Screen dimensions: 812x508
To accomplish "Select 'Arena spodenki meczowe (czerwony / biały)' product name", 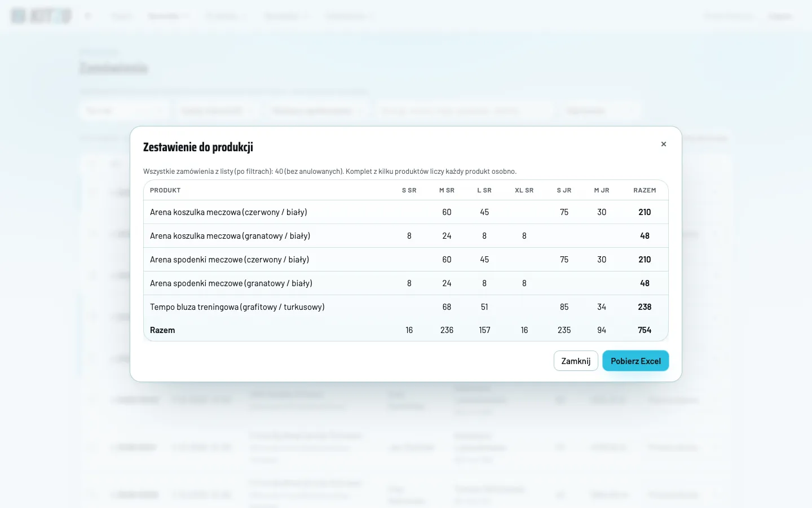I will click(x=230, y=260).
